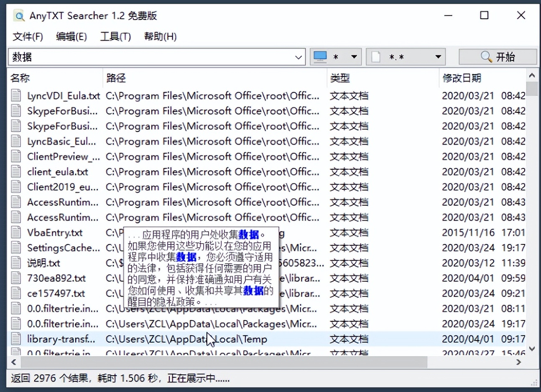Click the vertical scrollbar up arrow
The height and width of the screenshot is (392, 541).
point(532,76)
